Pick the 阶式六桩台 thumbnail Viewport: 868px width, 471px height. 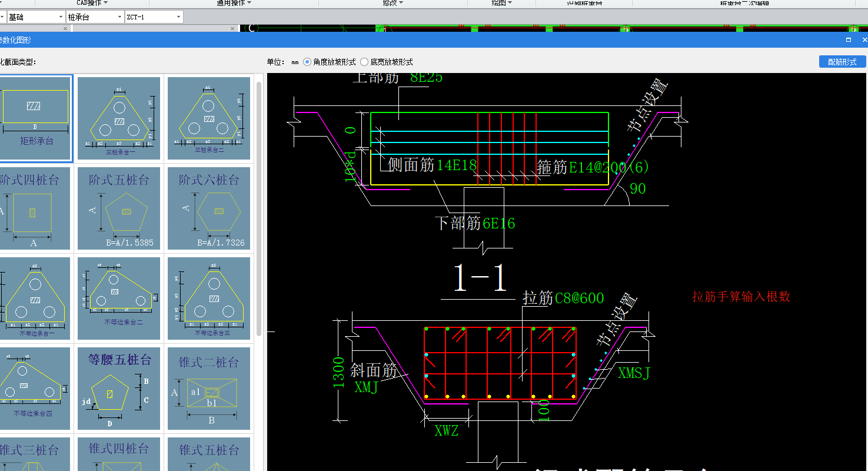[209, 208]
